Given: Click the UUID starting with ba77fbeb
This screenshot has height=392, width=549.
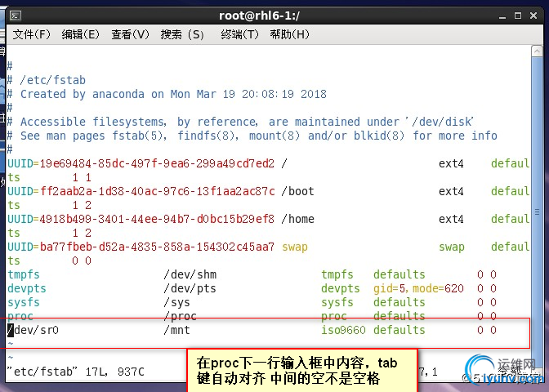Looking at the screenshot, I should [x=157, y=247].
